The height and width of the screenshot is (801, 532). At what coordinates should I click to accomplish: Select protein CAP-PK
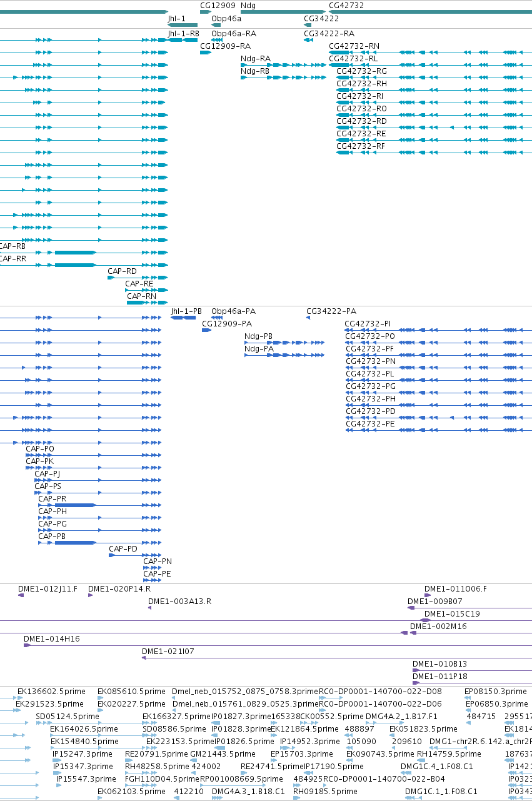[x=39, y=461]
